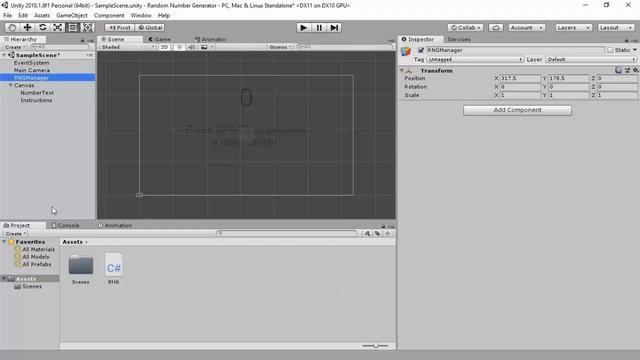Switch to the Game tab

tap(159, 39)
